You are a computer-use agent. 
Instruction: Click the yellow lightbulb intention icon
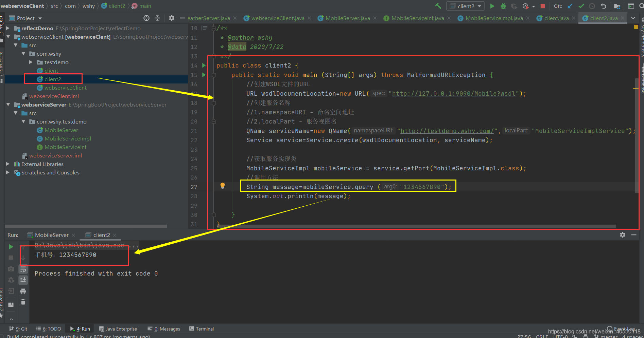click(223, 186)
